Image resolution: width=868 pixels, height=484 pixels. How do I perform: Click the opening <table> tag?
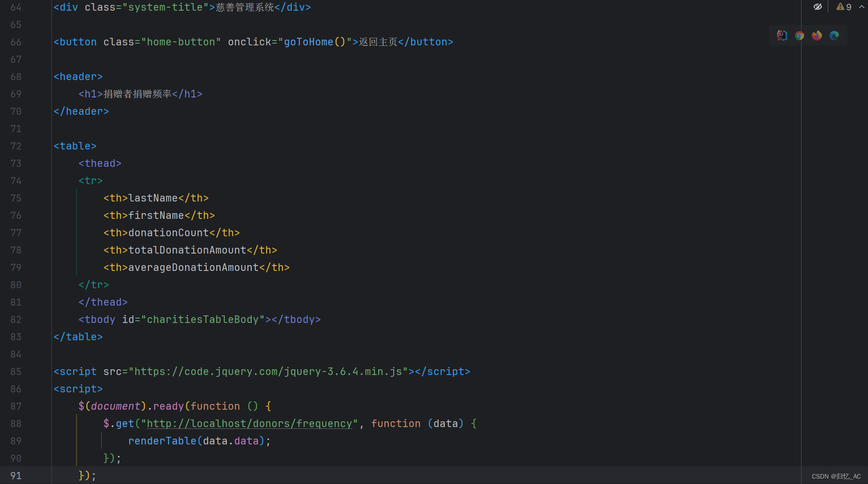click(75, 146)
